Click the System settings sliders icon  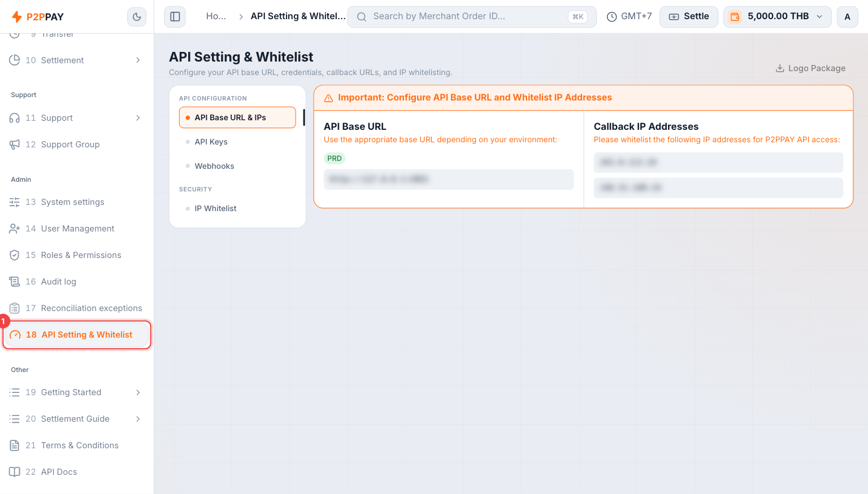(15, 202)
